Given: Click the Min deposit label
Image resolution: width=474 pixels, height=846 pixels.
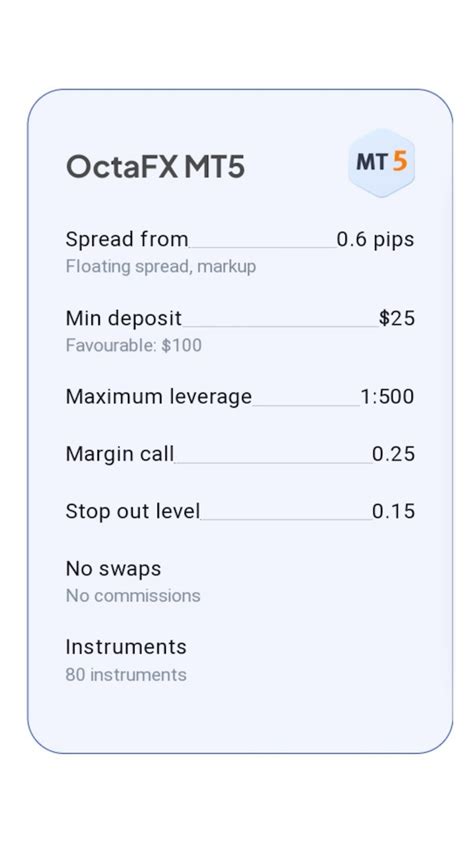Looking at the screenshot, I should [x=123, y=318].
